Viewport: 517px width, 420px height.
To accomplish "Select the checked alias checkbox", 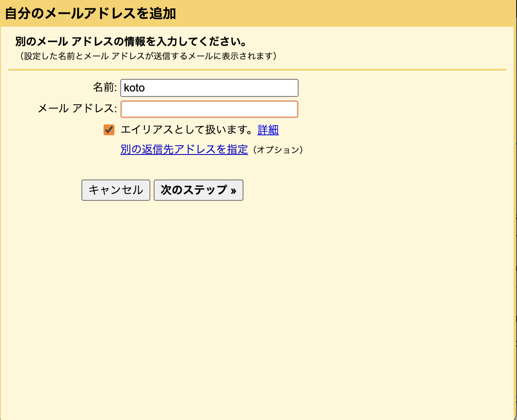I will click(x=109, y=130).
